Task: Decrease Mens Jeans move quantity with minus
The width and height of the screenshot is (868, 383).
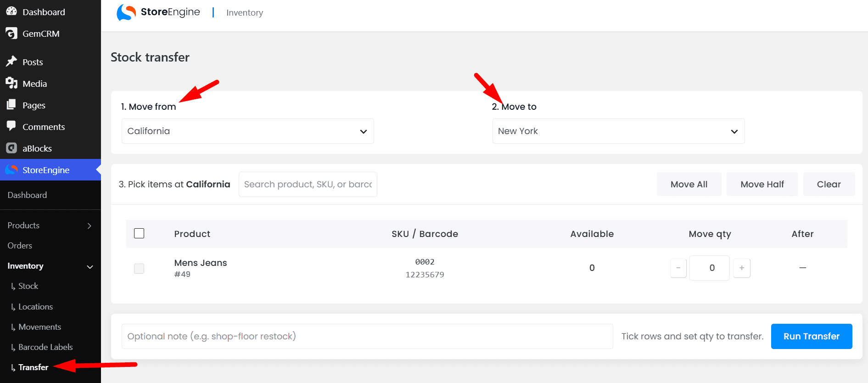Action: pos(678,268)
